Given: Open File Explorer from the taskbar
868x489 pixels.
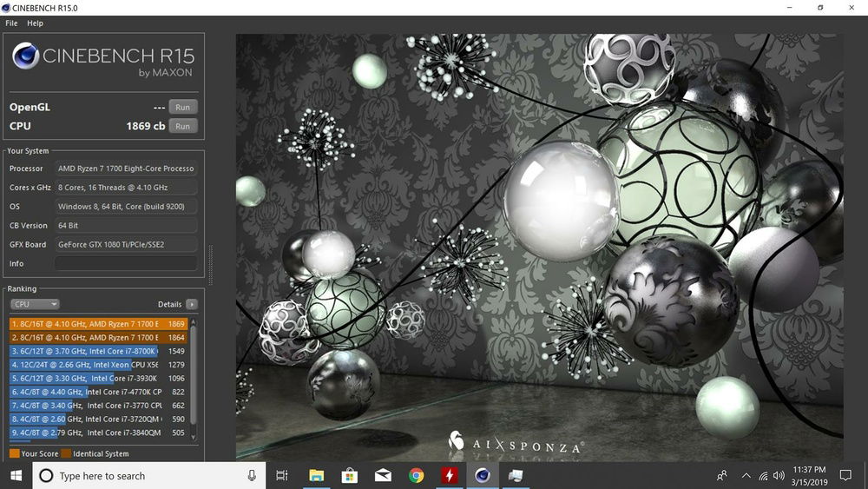Looking at the screenshot, I should 317,476.
